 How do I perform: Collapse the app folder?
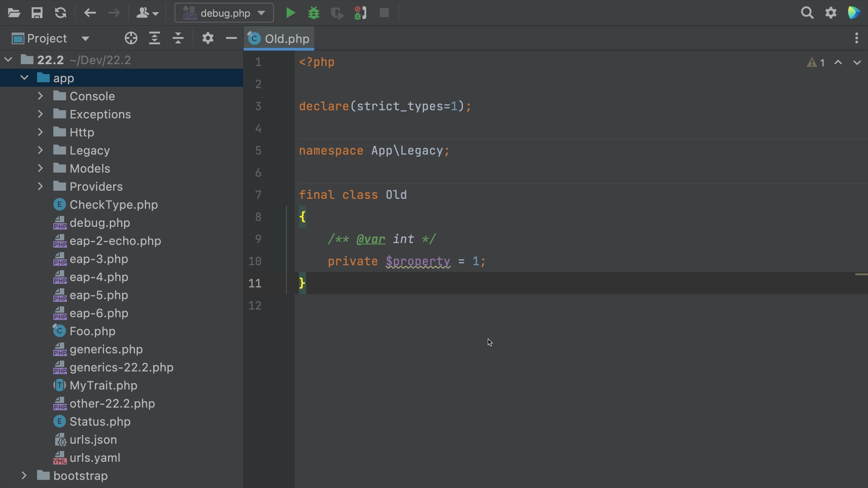(24, 78)
